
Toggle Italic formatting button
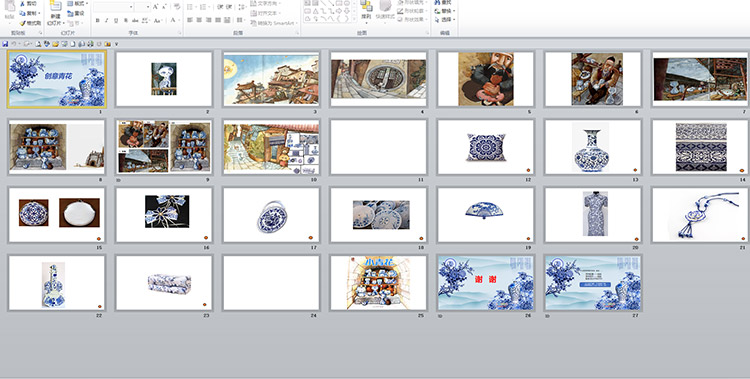tap(107, 20)
